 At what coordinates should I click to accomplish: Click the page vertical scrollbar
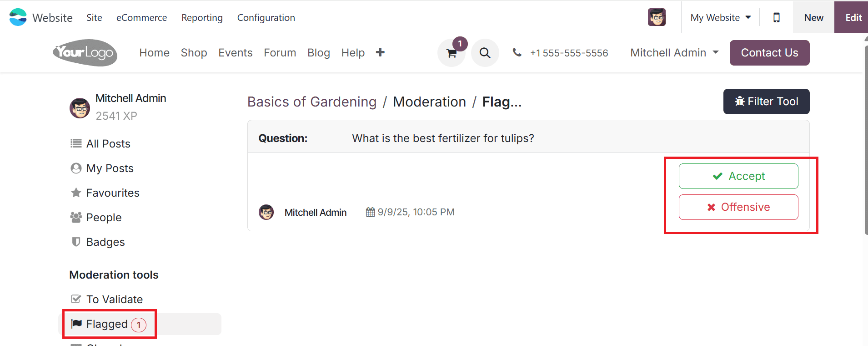pyautogui.click(x=865, y=137)
